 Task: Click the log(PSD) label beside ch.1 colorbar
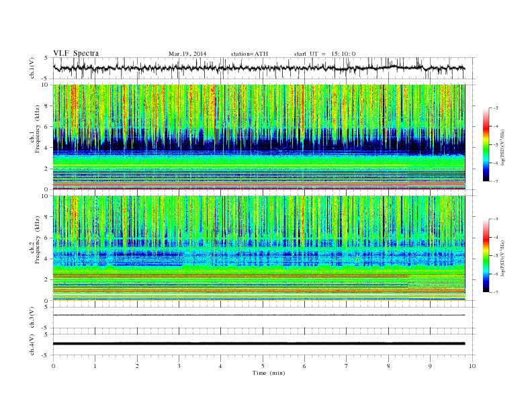click(503, 148)
